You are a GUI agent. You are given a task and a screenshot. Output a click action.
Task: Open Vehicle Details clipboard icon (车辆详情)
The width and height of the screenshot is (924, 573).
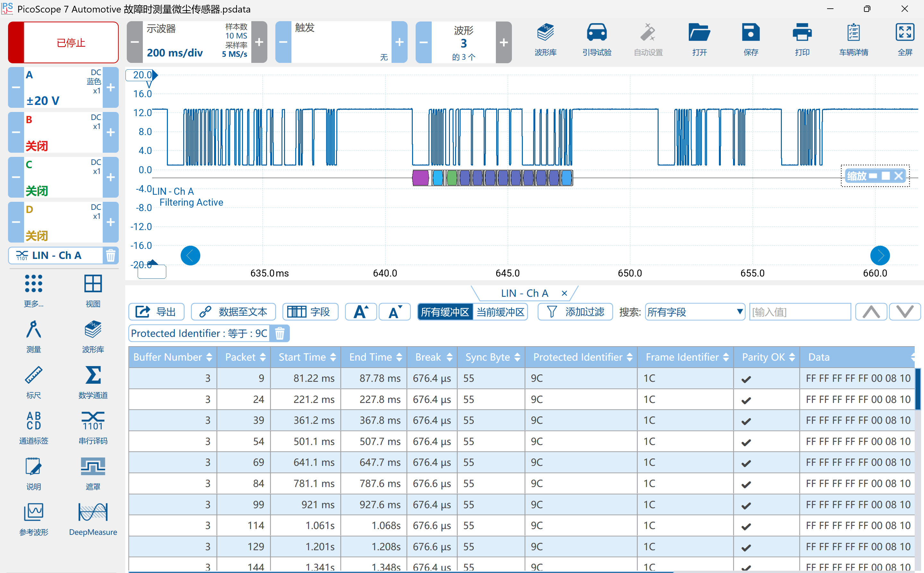click(x=853, y=40)
